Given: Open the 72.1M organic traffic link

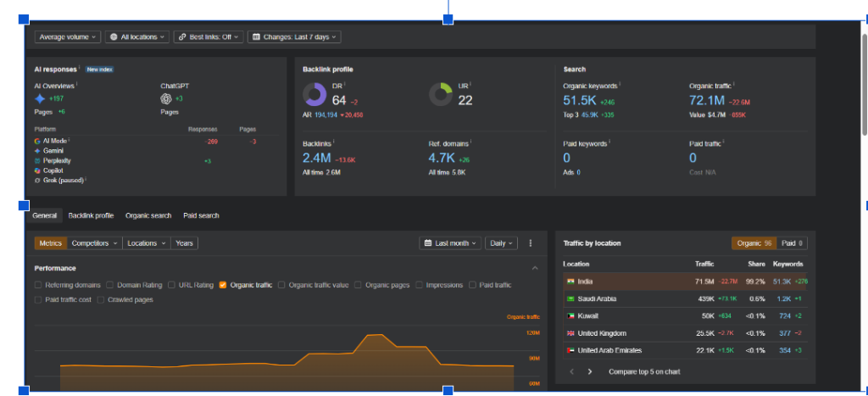Looking at the screenshot, I should click(707, 100).
